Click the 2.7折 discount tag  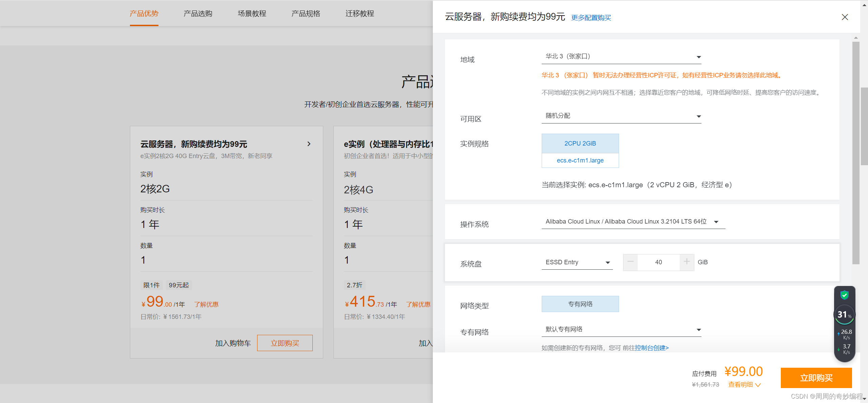coord(354,285)
